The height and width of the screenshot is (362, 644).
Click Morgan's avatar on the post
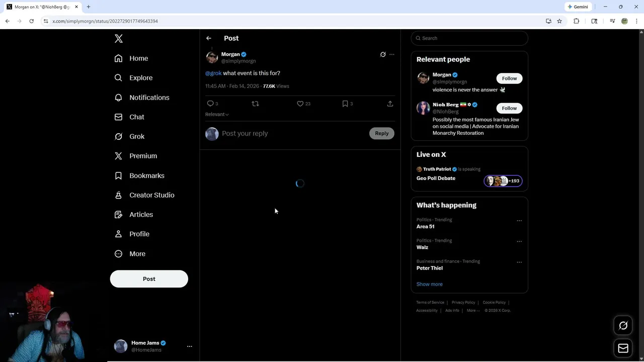pyautogui.click(x=212, y=57)
